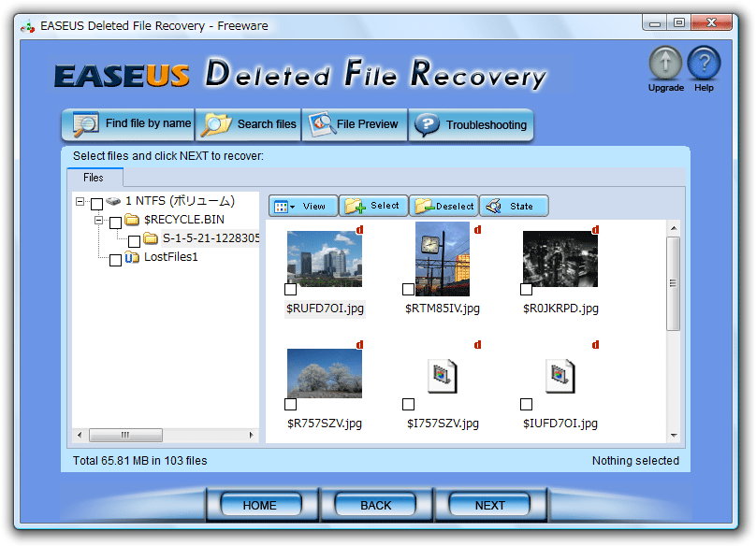The image size is (756, 546).
Task: Click the $RUFD7OI.jpg file name
Action: coord(325,309)
